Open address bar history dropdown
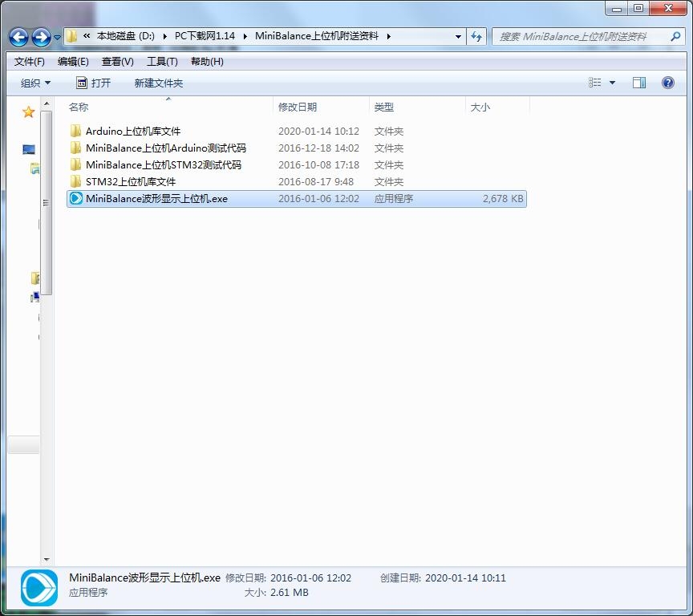 coord(458,37)
